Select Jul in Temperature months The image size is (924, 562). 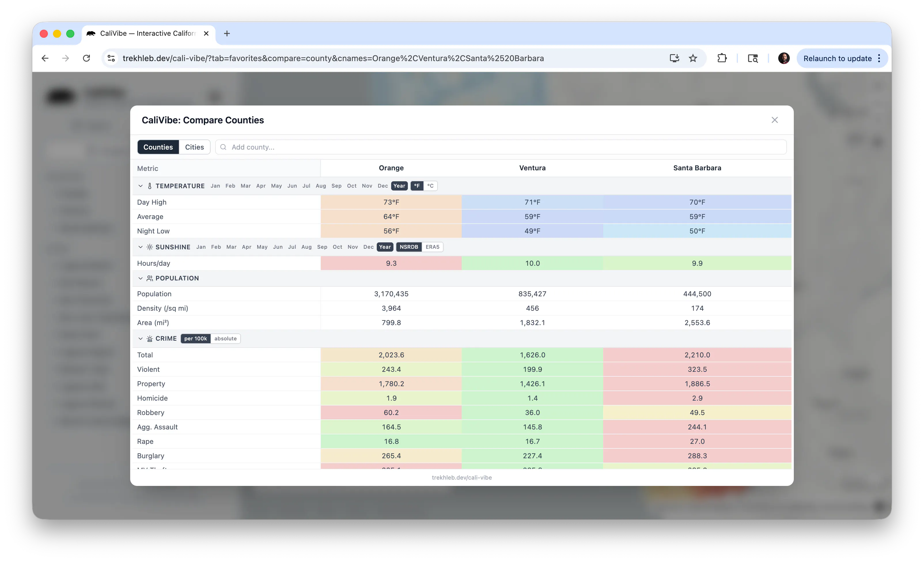coord(306,186)
